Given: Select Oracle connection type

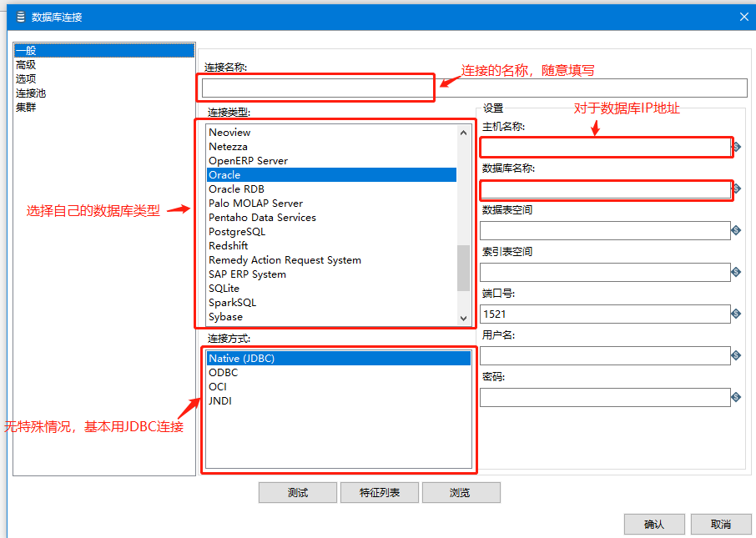Looking at the screenshot, I should [x=332, y=174].
